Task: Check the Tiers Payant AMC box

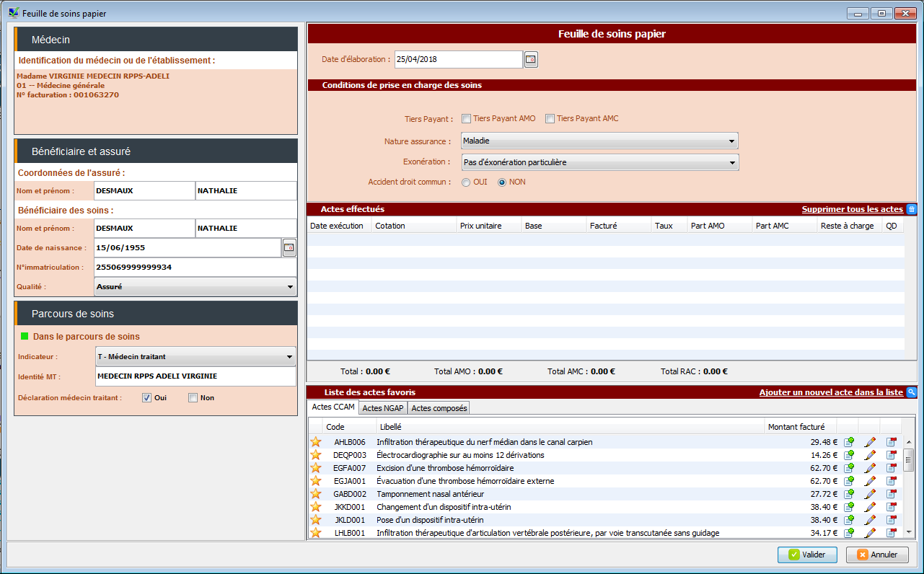Action: [550, 119]
